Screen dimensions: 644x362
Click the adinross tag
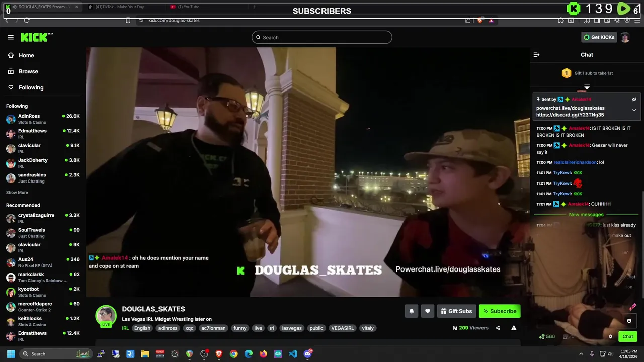(168, 328)
